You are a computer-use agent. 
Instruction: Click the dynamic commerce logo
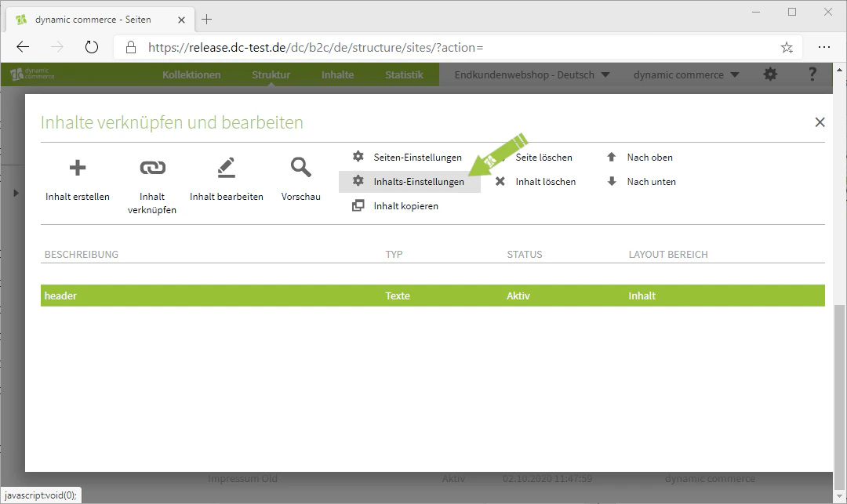32,74
